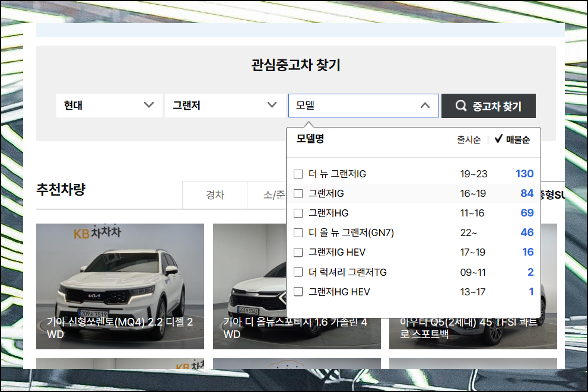Click the 그랜저IG HEV model name

(x=337, y=252)
